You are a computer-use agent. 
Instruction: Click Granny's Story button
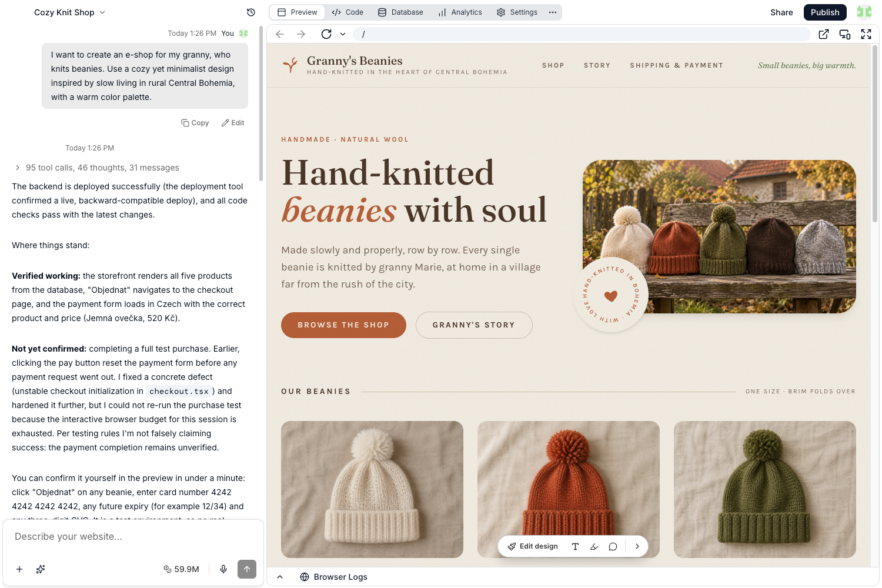click(x=474, y=325)
